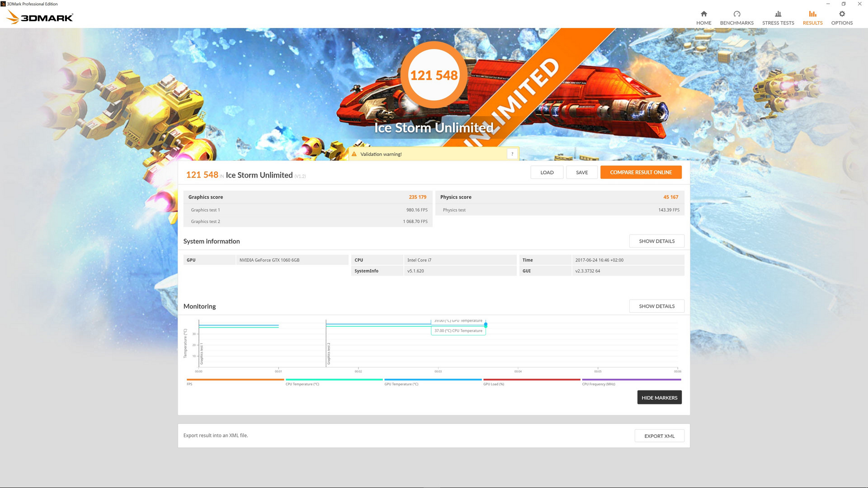Open Options gear icon

(x=842, y=14)
